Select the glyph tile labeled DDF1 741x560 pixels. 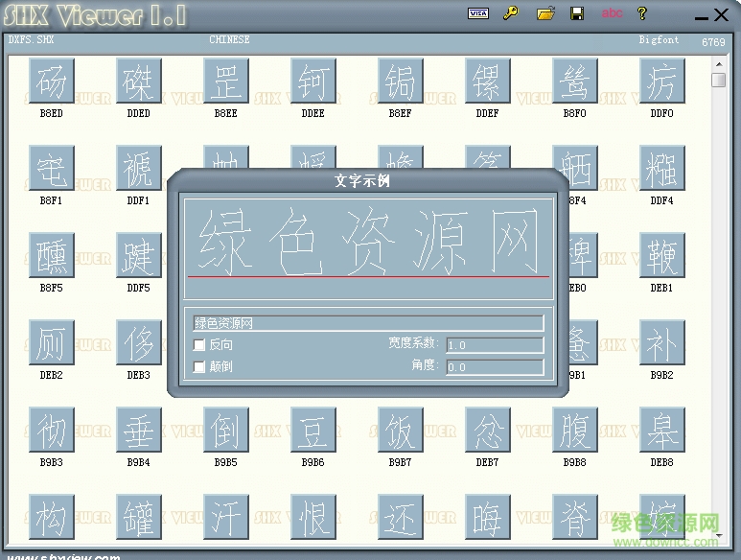coord(139,168)
